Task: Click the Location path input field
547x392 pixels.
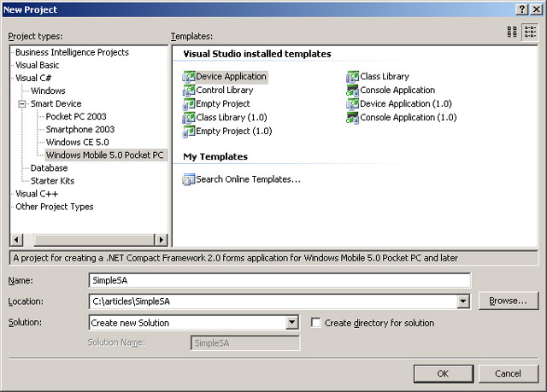Action: pyautogui.click(x=273, y=301)
